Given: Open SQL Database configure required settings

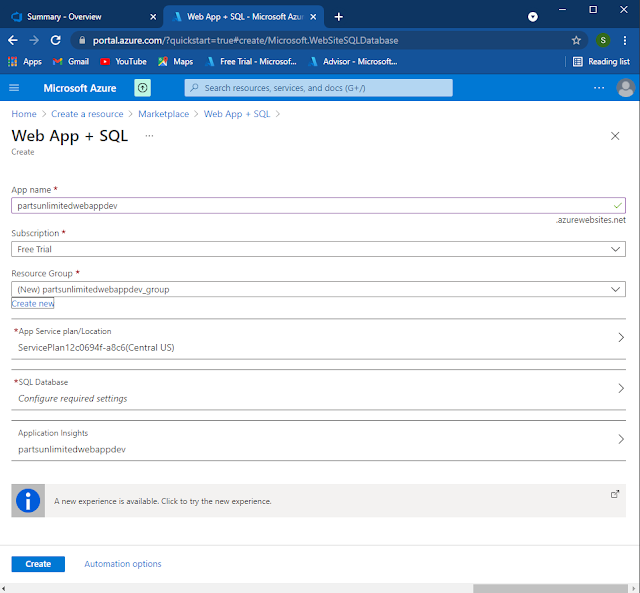Looking at the screenshot, I should (318, 390).
